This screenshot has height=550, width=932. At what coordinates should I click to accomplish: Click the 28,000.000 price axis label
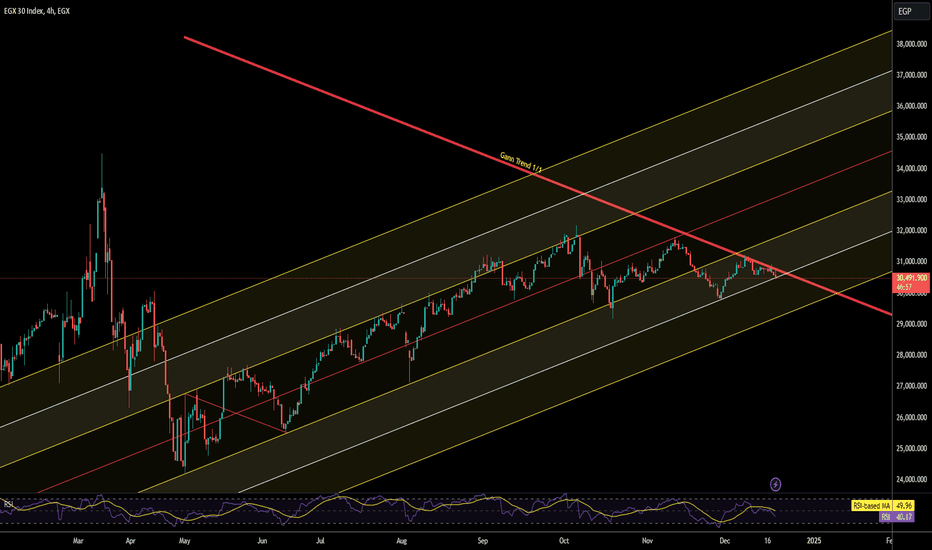click(911, 355)
